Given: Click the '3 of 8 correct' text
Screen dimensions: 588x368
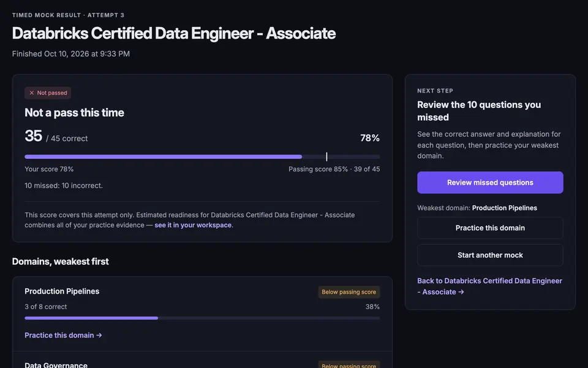Looking at the screenshot, I should coord(46,307).
